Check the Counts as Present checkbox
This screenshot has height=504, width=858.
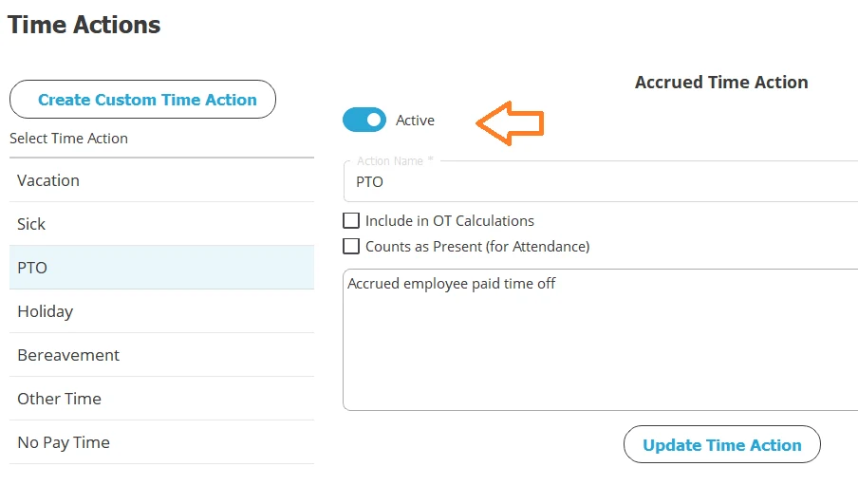pos(351,247)
